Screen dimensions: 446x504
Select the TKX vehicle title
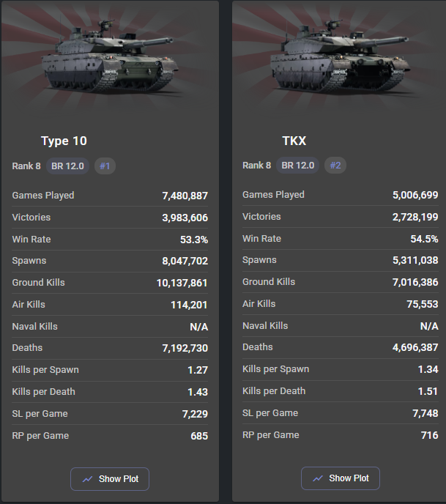pos(294,141)
